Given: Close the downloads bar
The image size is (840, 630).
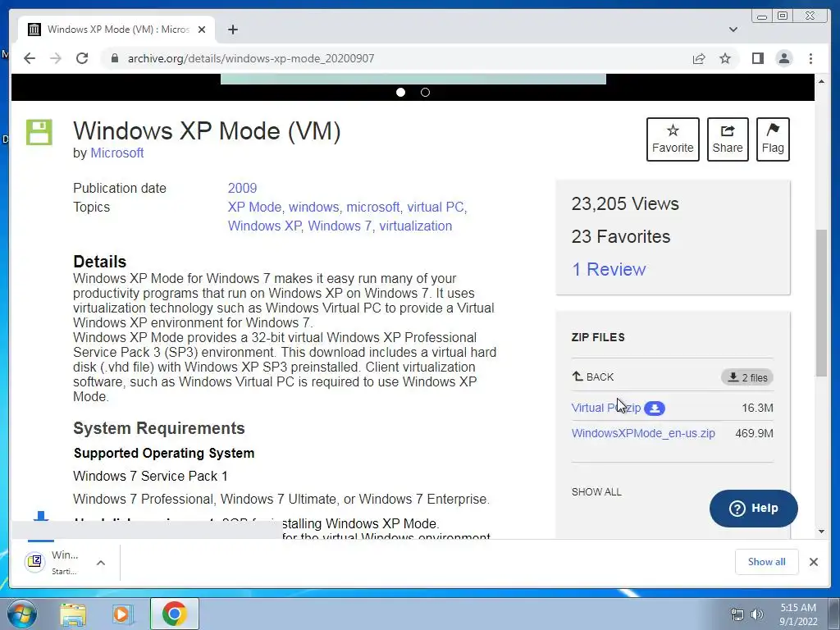Looking at the screenshot, I should tap(813, 561).
